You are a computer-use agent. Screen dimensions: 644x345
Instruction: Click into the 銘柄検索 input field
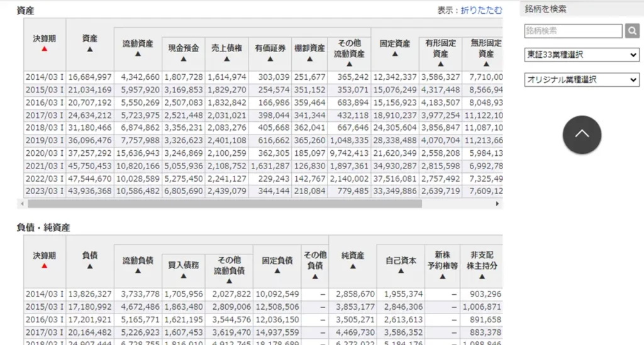click(573, 31)
